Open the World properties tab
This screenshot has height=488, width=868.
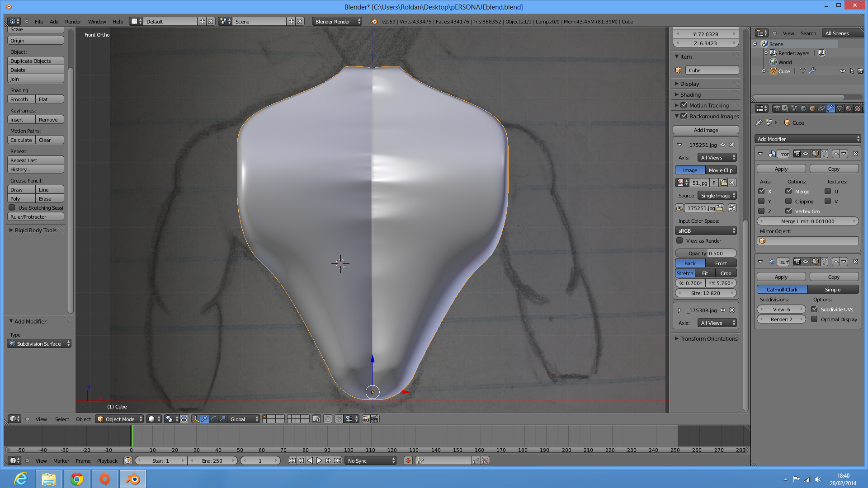pos(803,108)
